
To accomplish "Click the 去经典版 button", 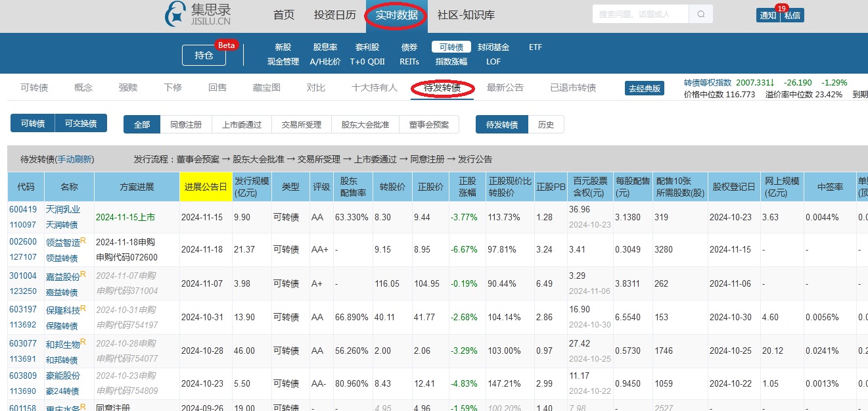I will pos(644,89).
